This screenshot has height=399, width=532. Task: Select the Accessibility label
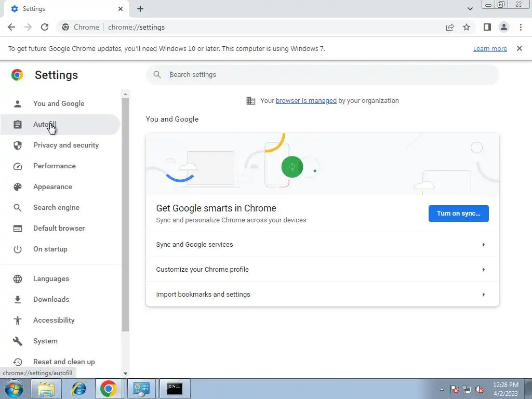54,320
